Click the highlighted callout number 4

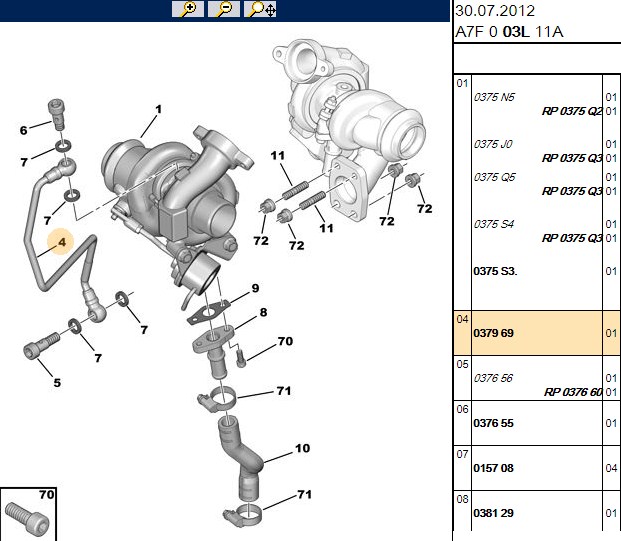61,242
